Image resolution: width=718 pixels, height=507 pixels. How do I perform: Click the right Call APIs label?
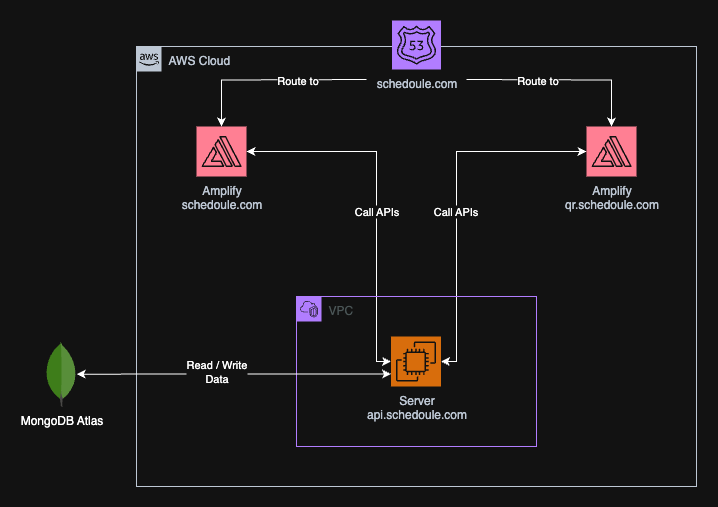click(456, 212)
